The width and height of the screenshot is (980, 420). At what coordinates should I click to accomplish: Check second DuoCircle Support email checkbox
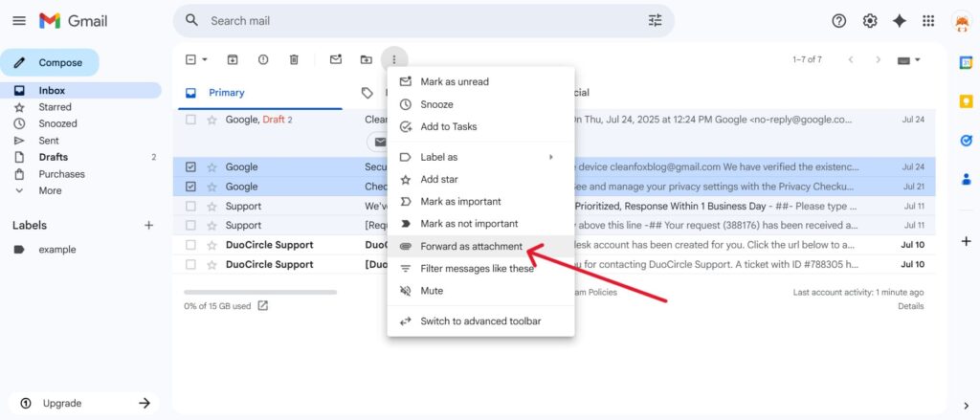tap(190, 264)
